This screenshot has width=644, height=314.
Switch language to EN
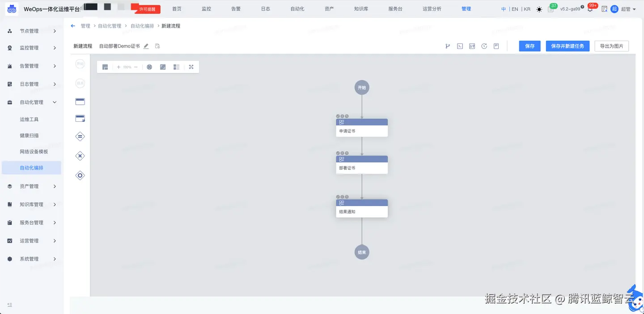(515, 9)
